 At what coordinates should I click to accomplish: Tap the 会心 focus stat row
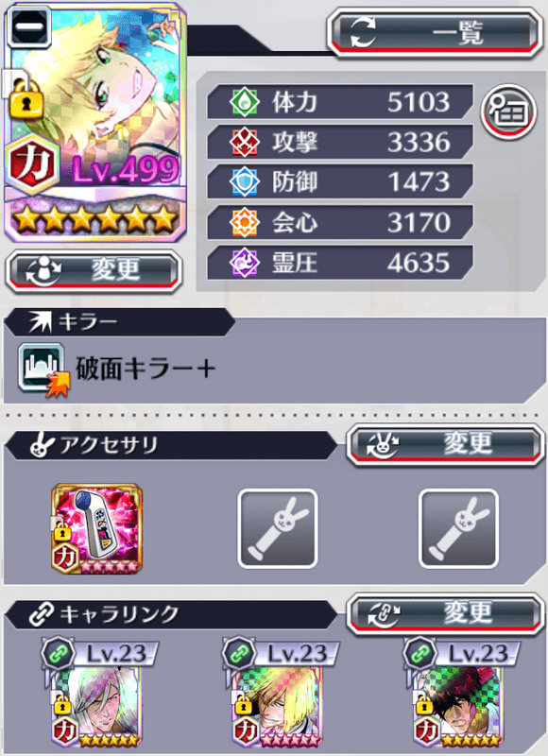(340, 222)
